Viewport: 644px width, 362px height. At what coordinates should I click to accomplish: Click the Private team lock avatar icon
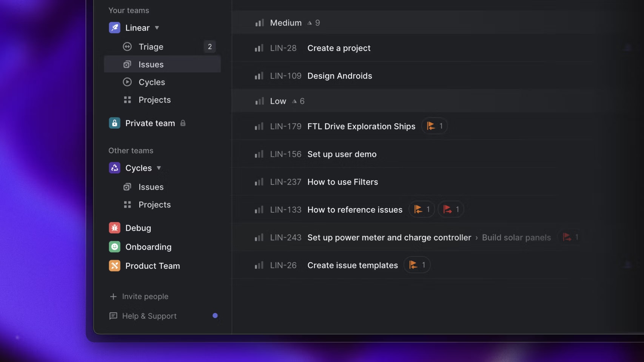pyautogui.click(x=114, y=123)
